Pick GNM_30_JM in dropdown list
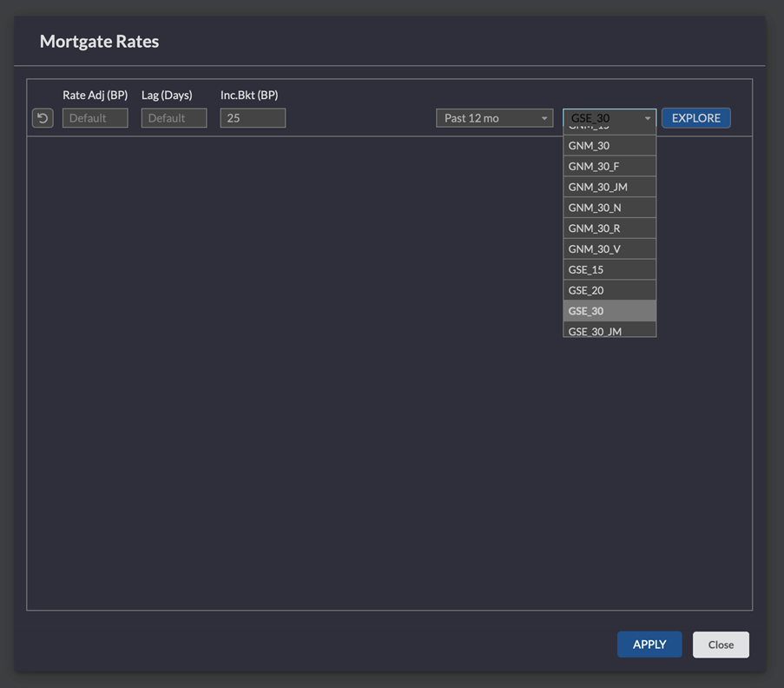This screenshot has height=688, width=784. coord(609,187)
